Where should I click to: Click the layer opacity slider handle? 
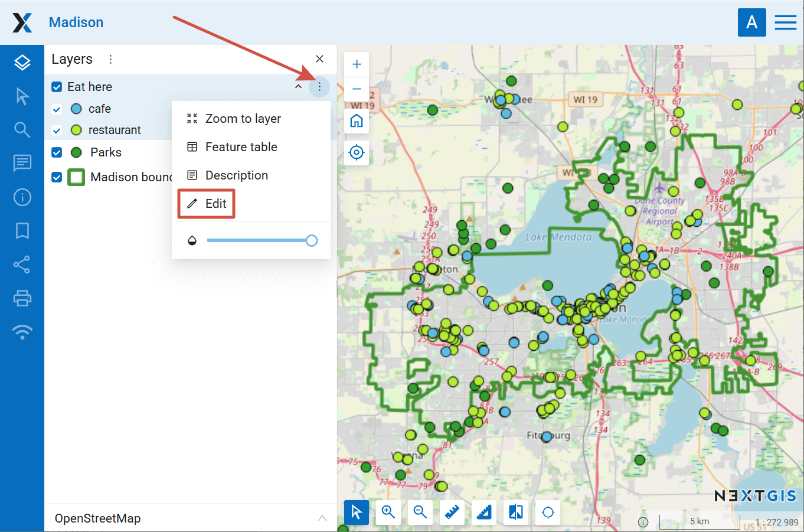[312, 240]
